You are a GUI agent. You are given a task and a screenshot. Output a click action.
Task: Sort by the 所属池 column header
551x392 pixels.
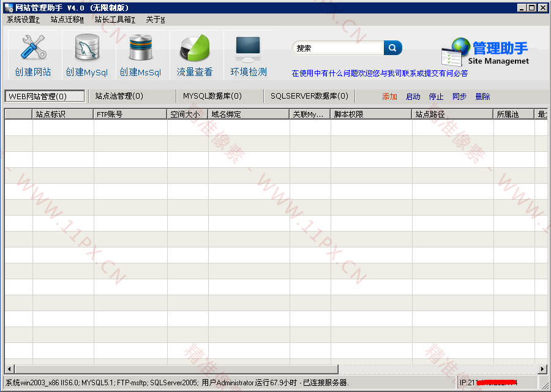pyautogui.click(x=514, y=115)
